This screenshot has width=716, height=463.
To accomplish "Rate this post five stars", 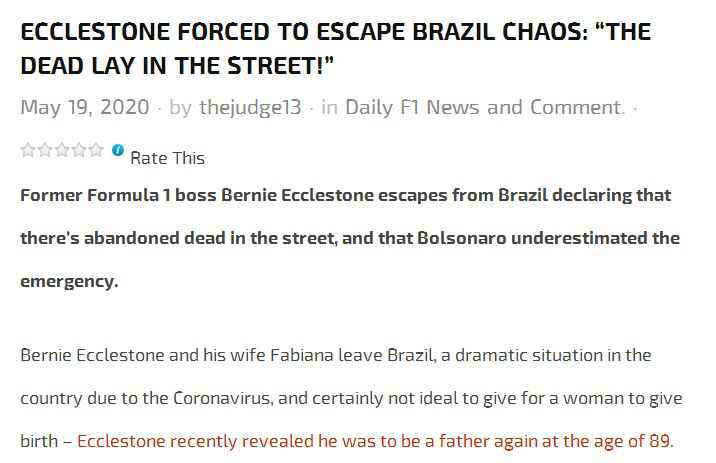I will pos(96,150).
